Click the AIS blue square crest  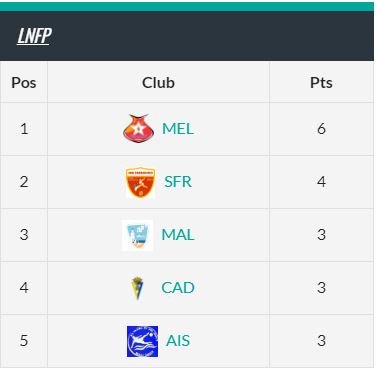point(142,341)
